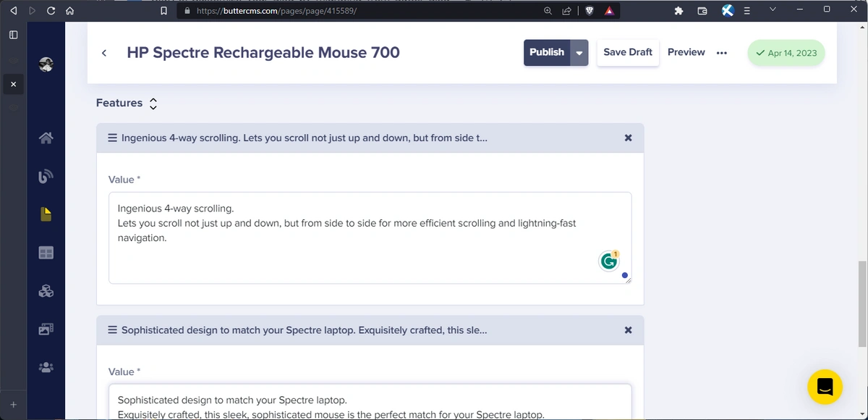Remove the Ingenious 4-way scrolling feature item
The width and height of the screenshot is (868, 420).
click(x=628, y=138)
